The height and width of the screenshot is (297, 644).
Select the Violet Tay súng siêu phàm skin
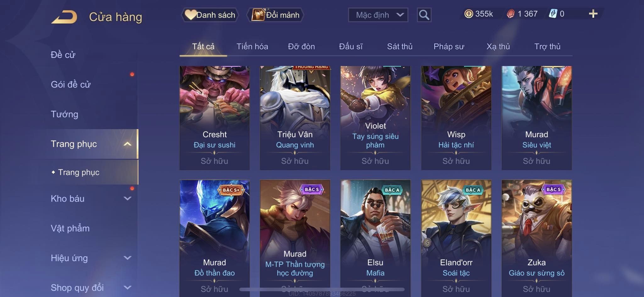point(375,118)
